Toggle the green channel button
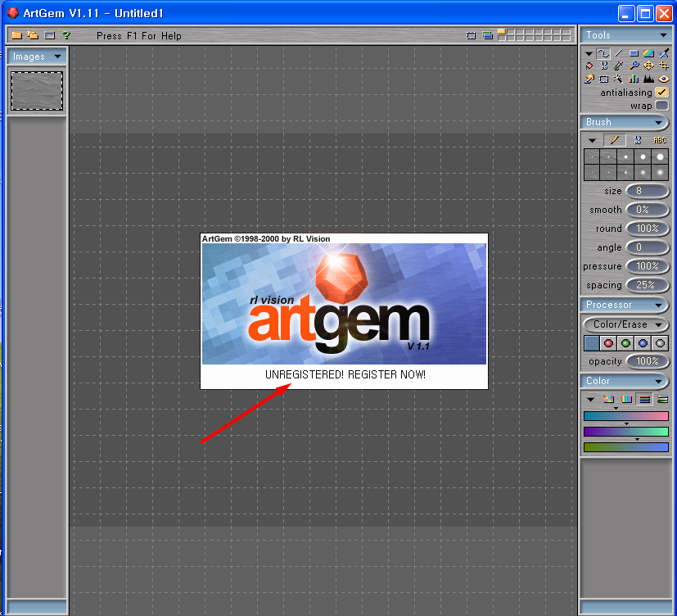The image size is (677, 616). (625, 343)
